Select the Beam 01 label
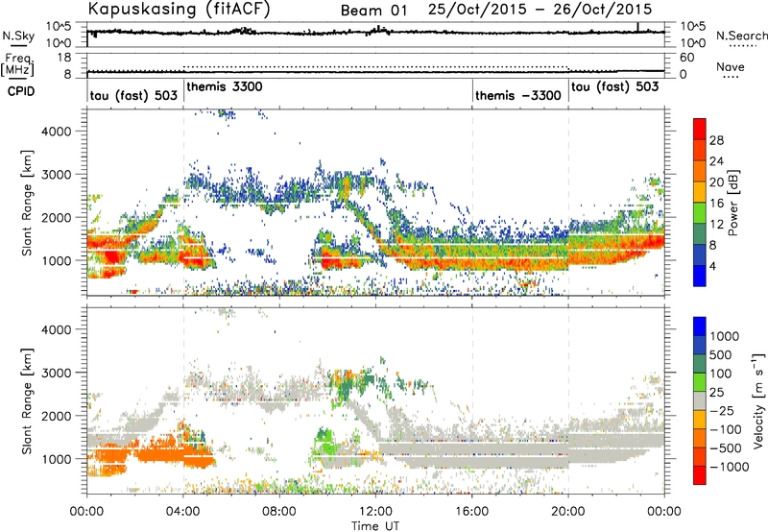Viewport: 768px width, 532px height. coord(373,11)
